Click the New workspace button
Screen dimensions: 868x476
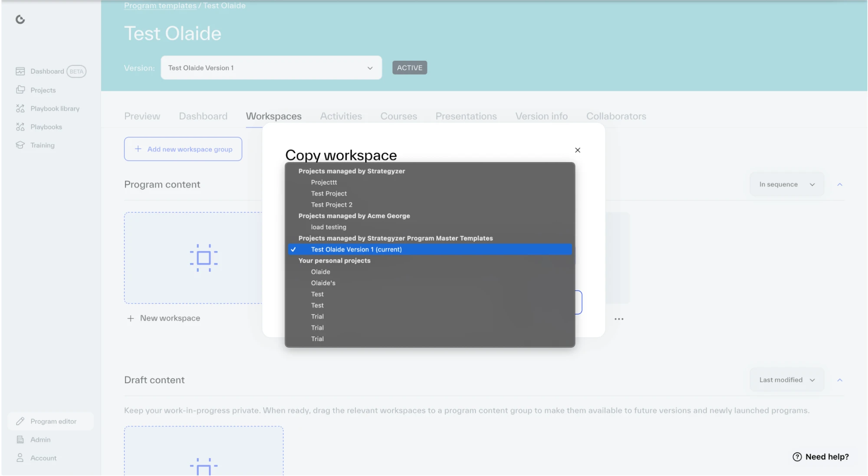coord(163,318)
